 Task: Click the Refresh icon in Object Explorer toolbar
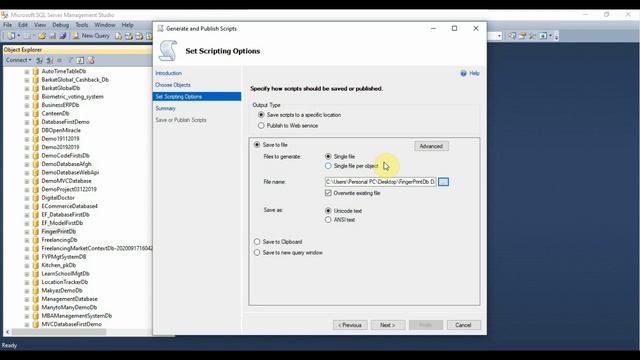80,60
